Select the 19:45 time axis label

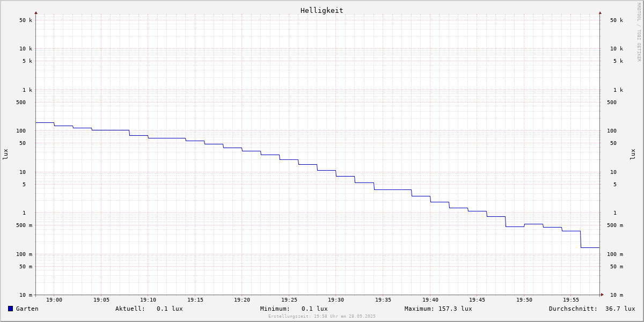click(477, 300)
